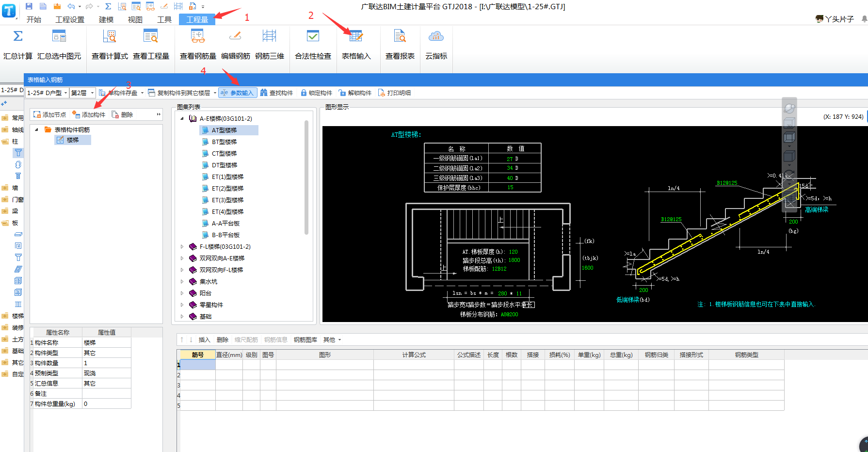Open the 视图 ribbon tab

click(x=135, y=19)
